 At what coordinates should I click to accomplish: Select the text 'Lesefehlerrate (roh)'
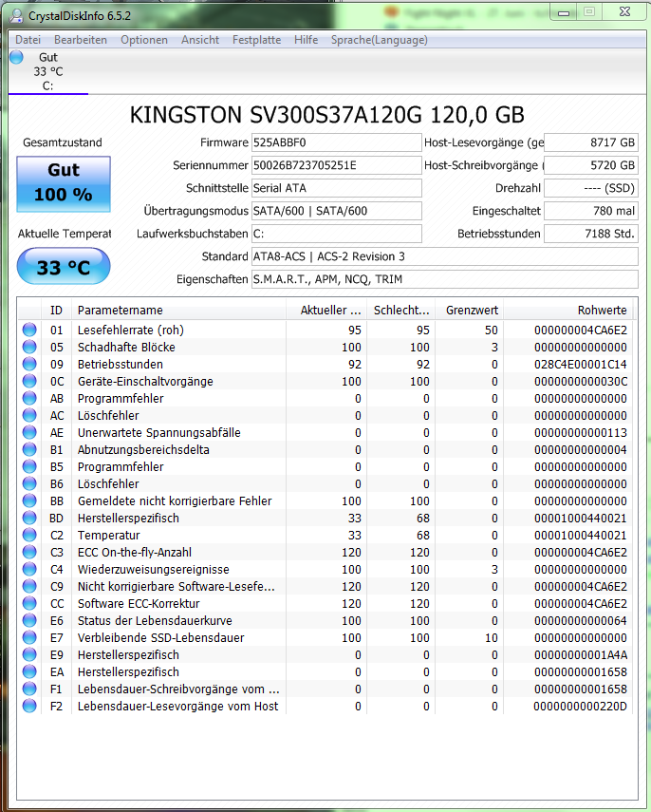pyautogui.click(x=130, y=330)
